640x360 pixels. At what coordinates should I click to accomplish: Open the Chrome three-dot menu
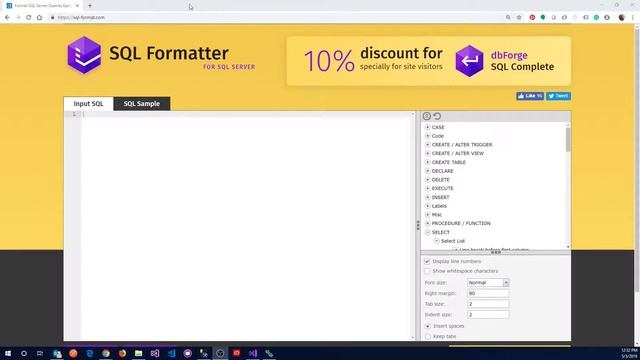click(633, 18)
